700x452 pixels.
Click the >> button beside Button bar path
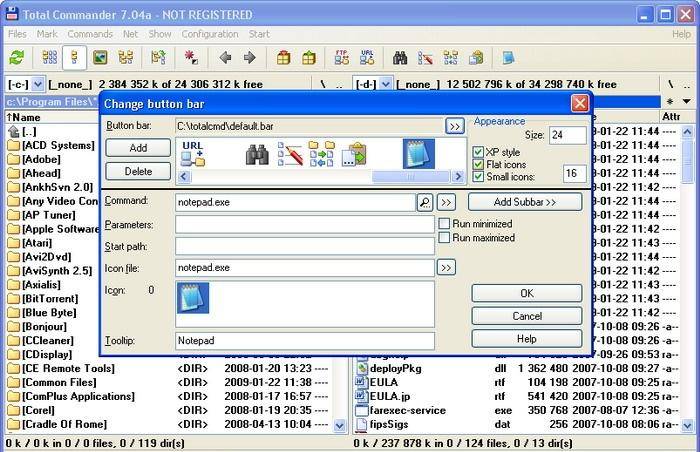[454, 126]
